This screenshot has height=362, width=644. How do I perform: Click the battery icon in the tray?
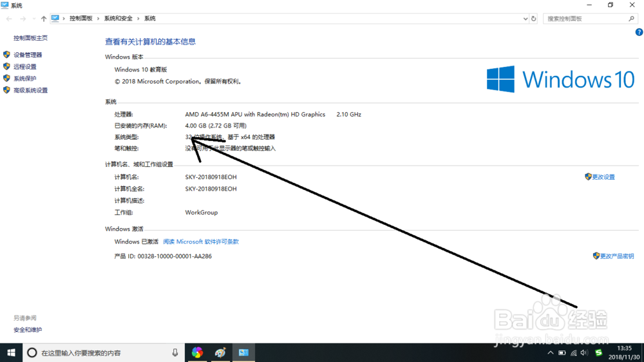point(562,353)
